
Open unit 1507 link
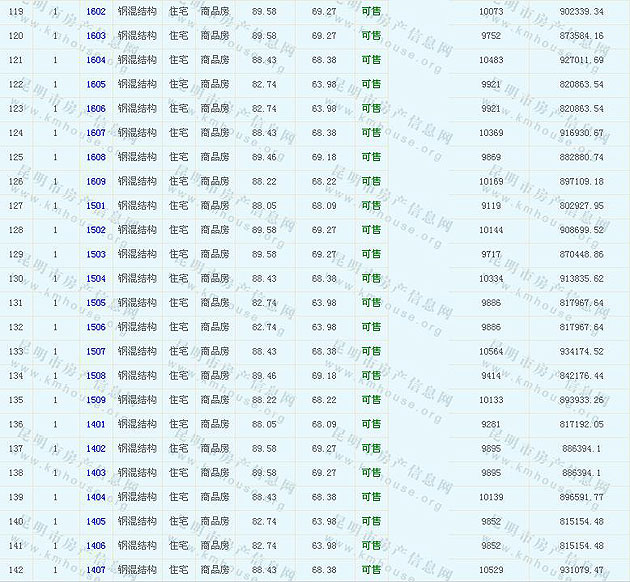point(96,351)
